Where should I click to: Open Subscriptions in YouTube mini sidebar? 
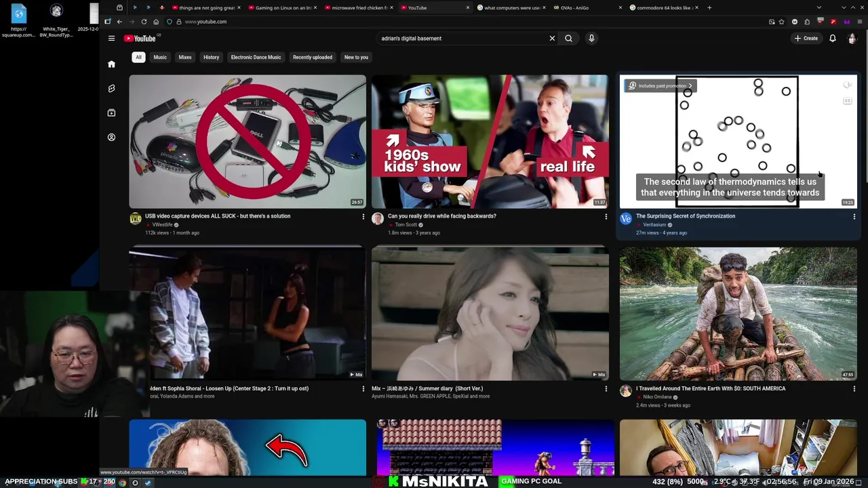tap(111, 113)
